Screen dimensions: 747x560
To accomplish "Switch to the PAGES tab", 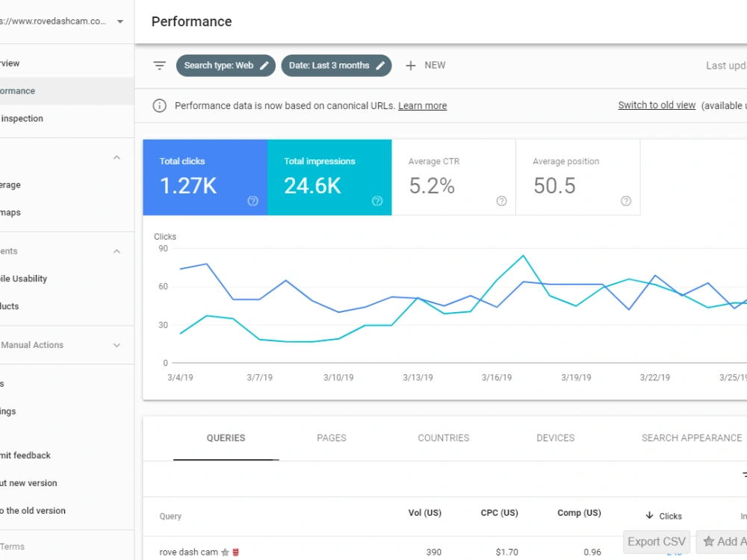I will [x=332, y=438].
